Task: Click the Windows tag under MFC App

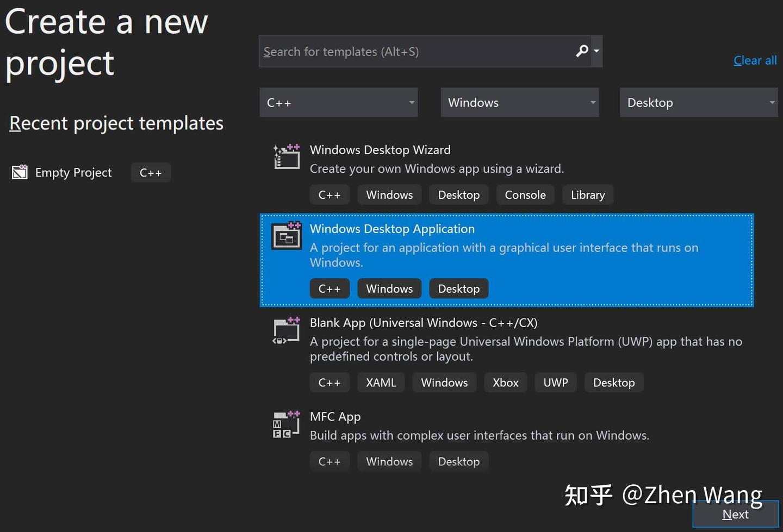Action: [x=389, y=461]
